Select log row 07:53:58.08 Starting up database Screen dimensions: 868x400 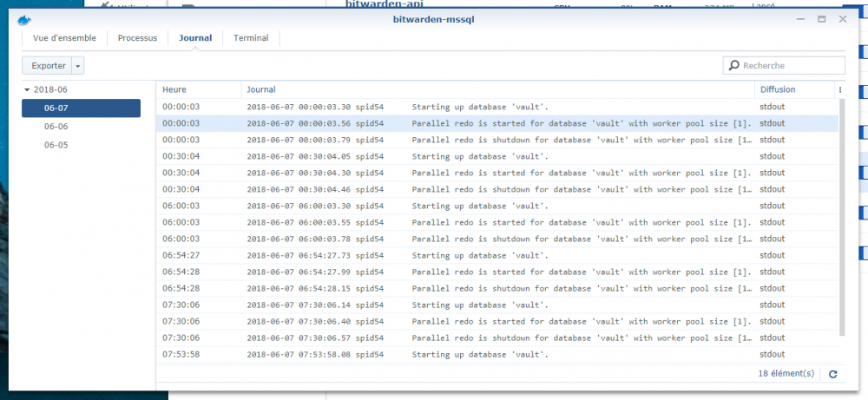(497, 355)
